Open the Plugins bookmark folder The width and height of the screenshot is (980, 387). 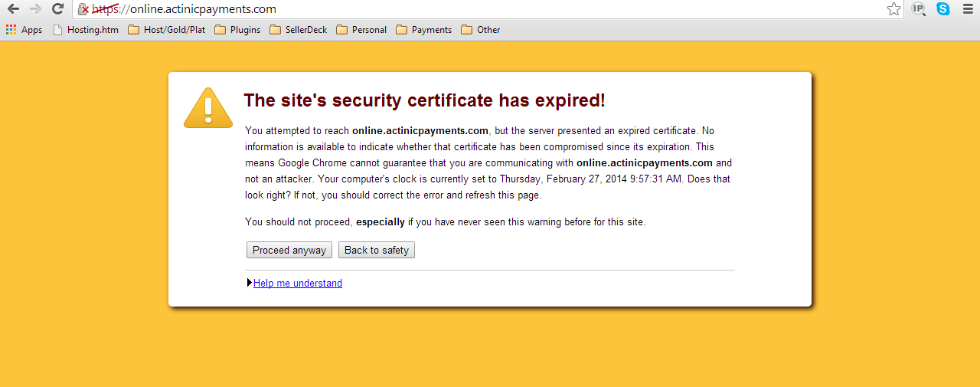tap(237, 30)
